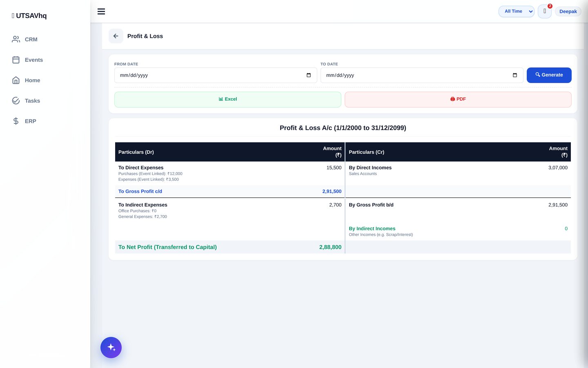Click the Profit & Loss A/c report title
This screenshot has width=588, height=368.
pyautogui.click(x=343, y=128)
